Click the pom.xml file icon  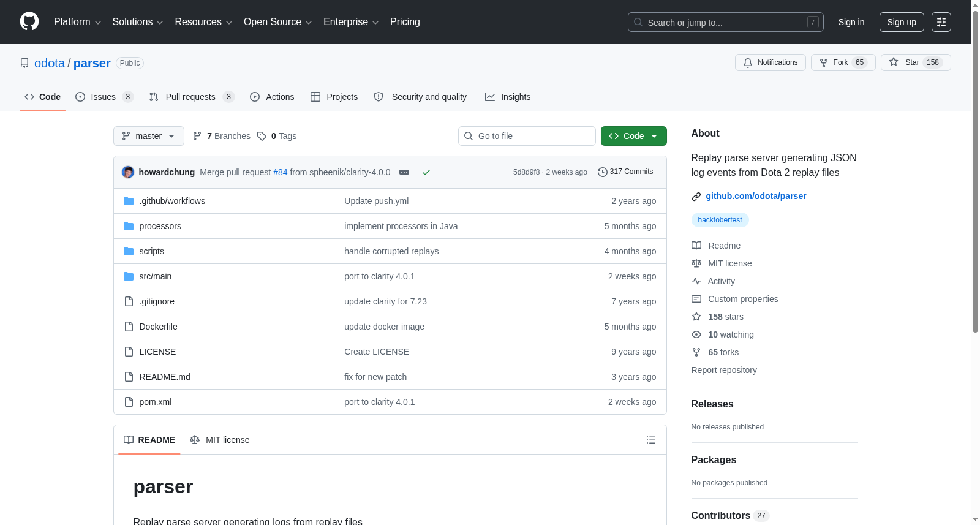click(x=129, y=402)
